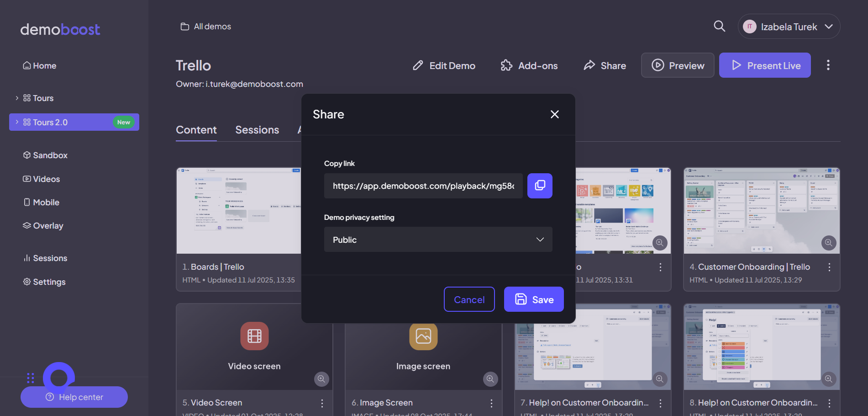Open Sessions in sidebar
868x416 pixels.
[x=45, y=258]
